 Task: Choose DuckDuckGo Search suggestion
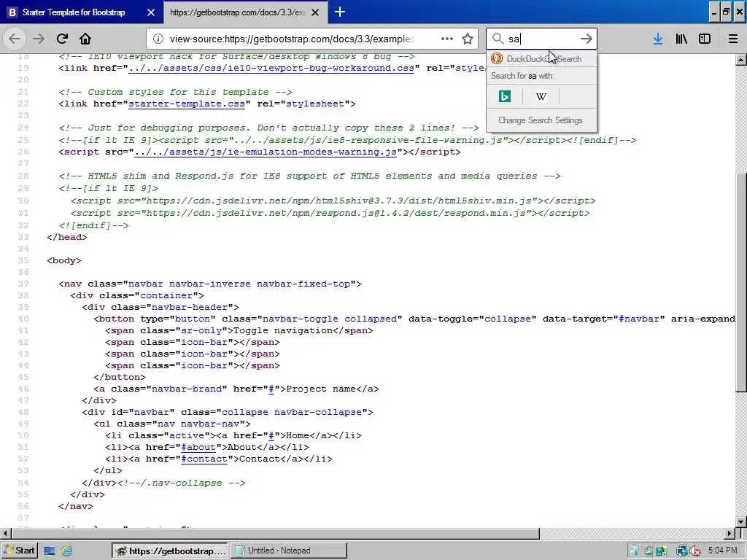pos(541,58)
